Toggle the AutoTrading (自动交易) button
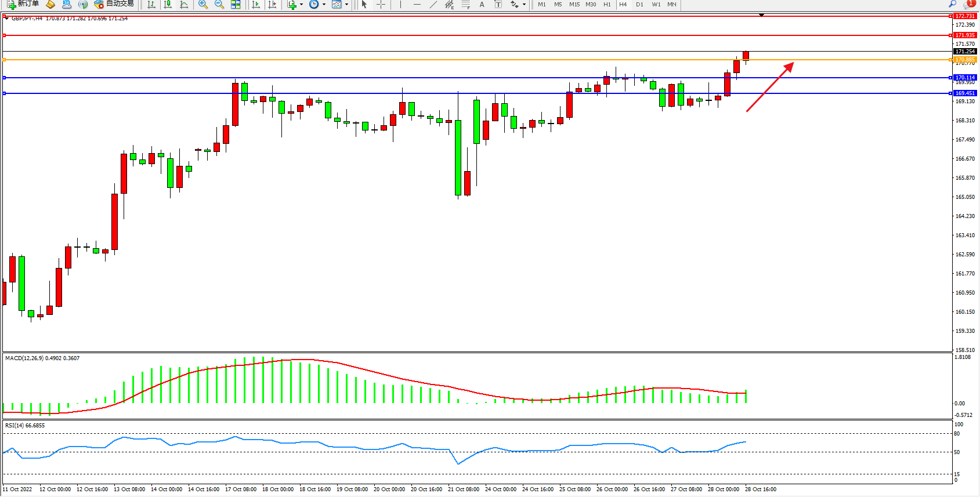 (x=114, y=4)
